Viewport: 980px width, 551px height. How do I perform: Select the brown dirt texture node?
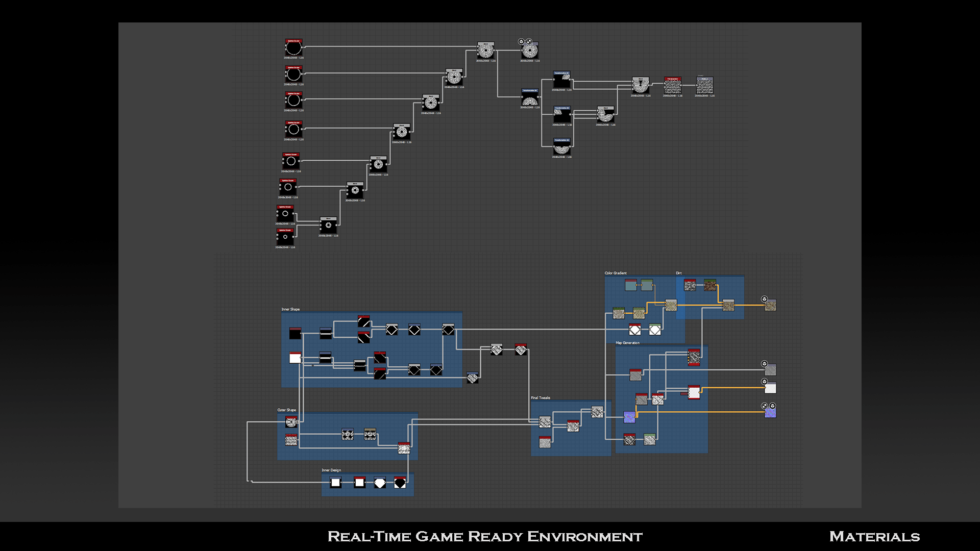pyautogui.click(x=709, y=285)
